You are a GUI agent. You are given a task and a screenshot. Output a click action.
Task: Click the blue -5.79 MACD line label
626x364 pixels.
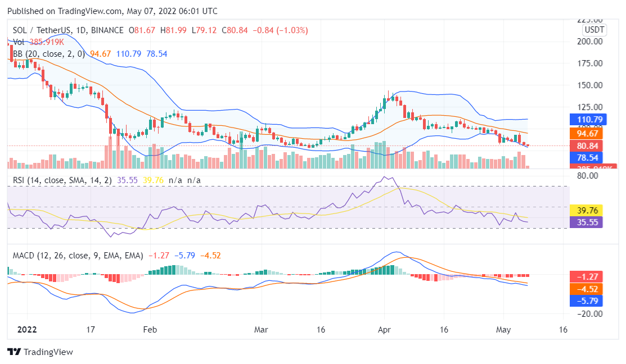[587, 302]
